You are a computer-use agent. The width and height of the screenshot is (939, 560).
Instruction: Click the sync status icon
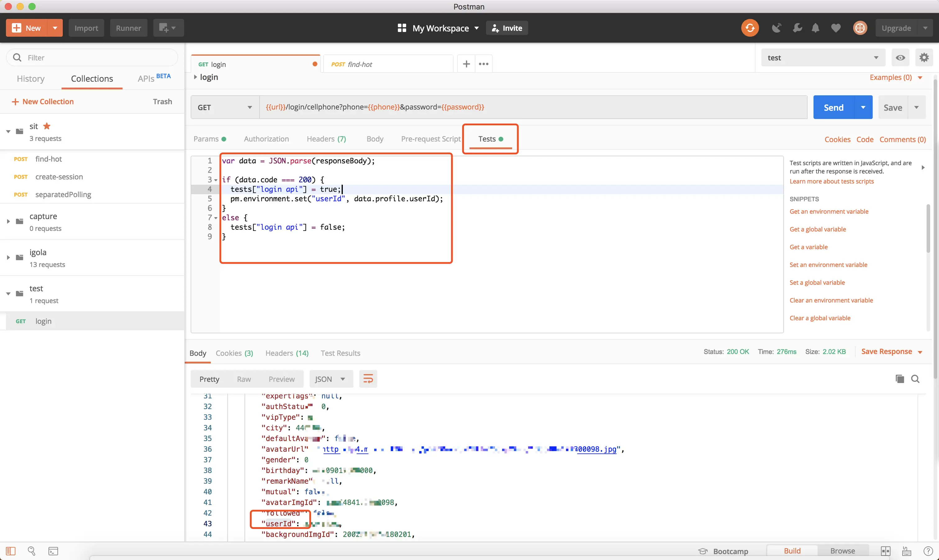tap(750, 28)
